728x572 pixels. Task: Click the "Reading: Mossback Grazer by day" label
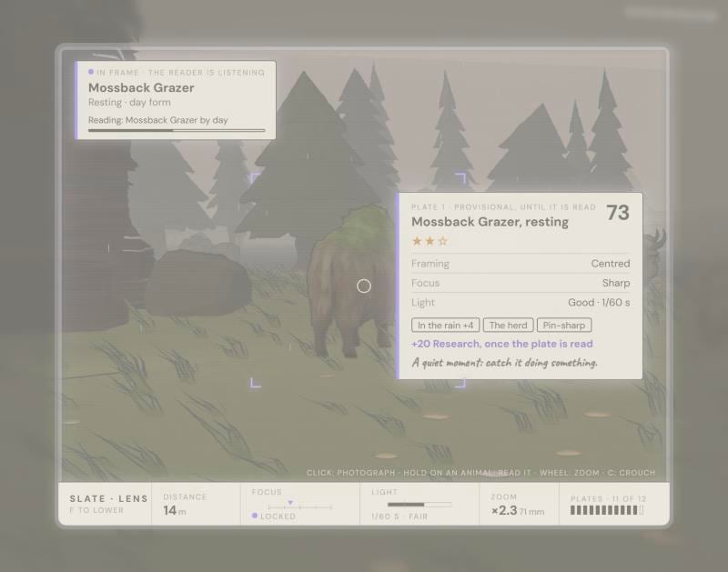(x=157, y=120)
